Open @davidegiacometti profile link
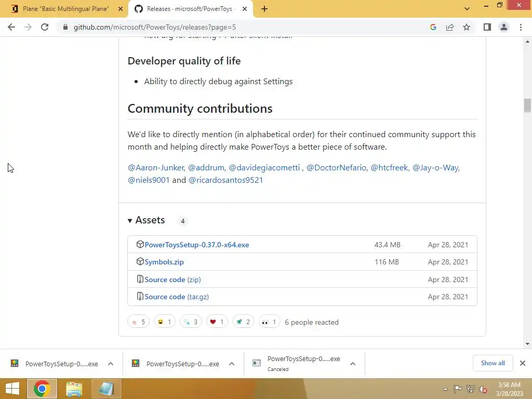 pyautogui.click(x=264, y=168)
